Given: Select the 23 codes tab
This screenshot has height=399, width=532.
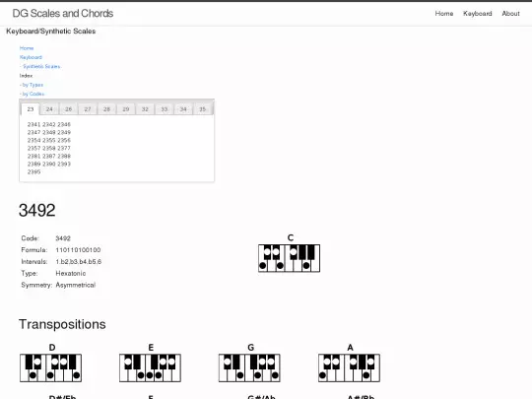Looking at the screenshot, I should (31, 109).
